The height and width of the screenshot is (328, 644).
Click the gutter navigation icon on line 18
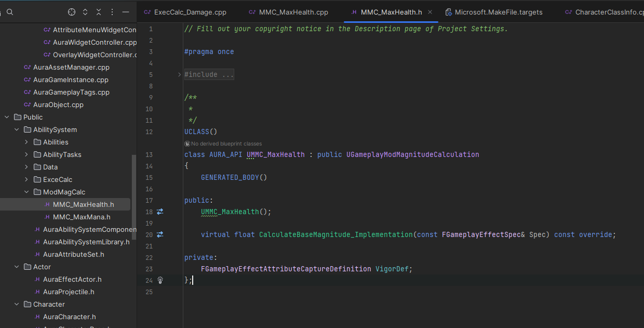click(160, 212)
